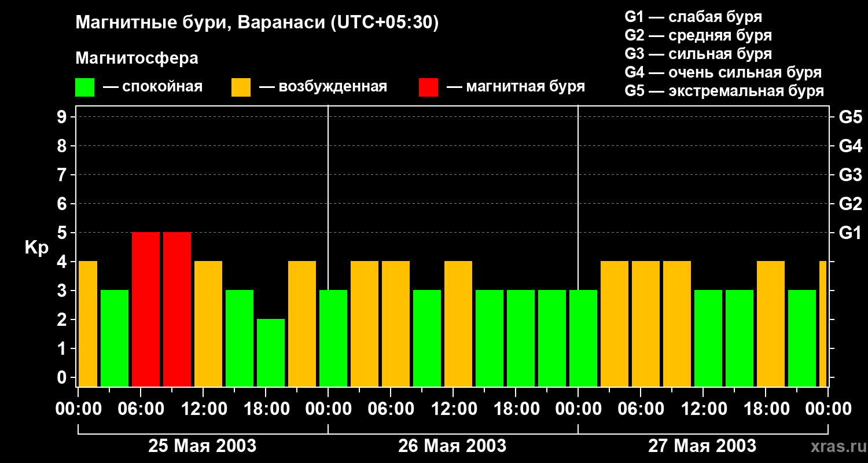Select the green bar straddling midnight into 26 May
The image size is (868, 463).
click(x=333, y=338)
